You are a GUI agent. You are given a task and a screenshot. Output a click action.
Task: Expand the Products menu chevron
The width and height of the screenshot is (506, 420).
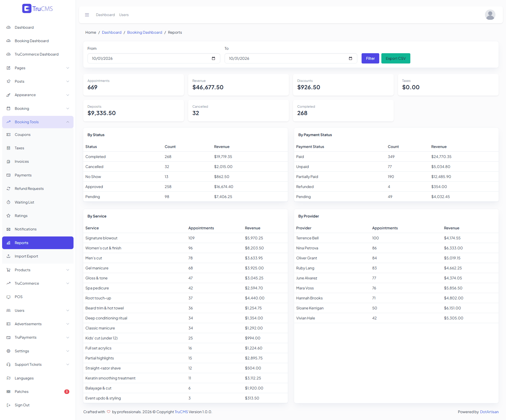(x=68, y=270)
